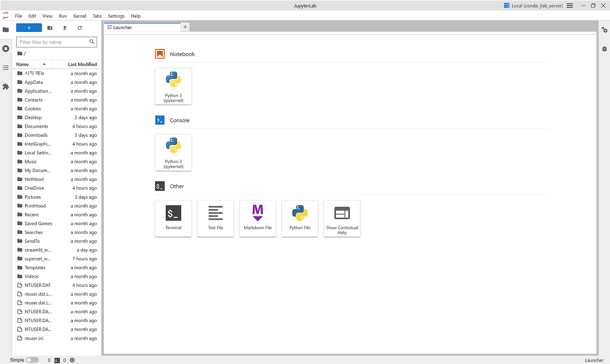This screenshot has height=364, width=610.
Task: Refresh the file list
Action: (80, 28)
